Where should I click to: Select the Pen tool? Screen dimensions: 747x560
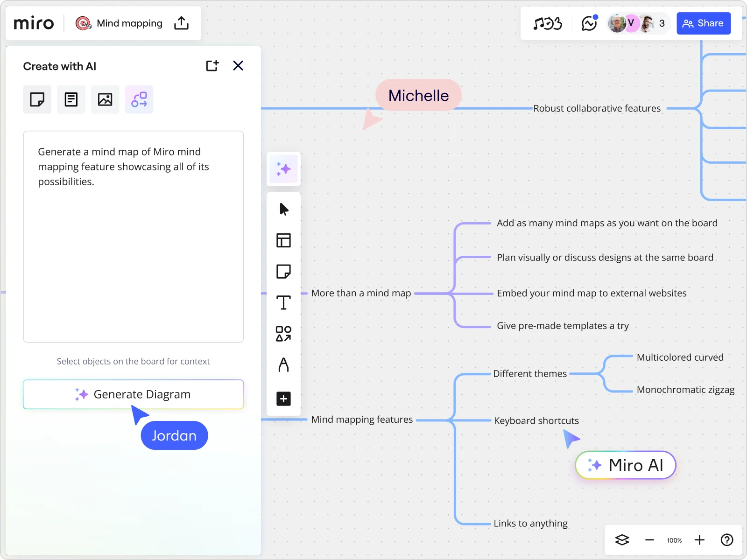click(283, 364)
